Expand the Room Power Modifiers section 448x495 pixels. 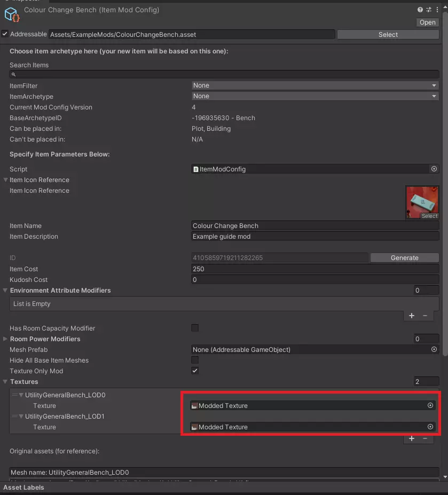(6, 339)
